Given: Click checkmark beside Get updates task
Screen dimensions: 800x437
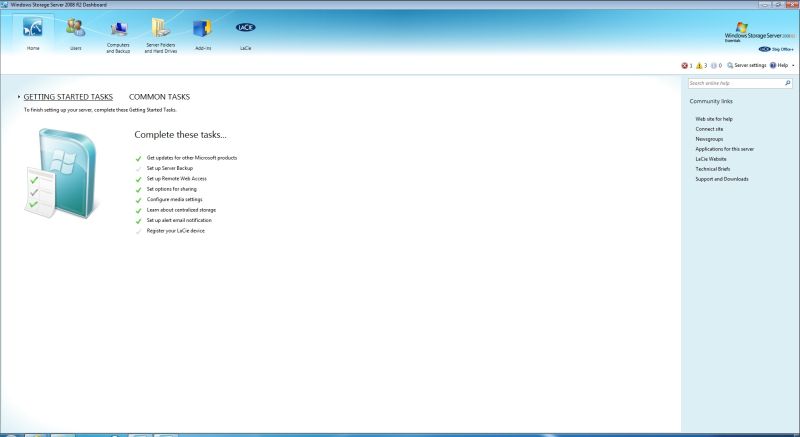Looking at the screenshot, I should pyautogui.click(x=138, y=159).
